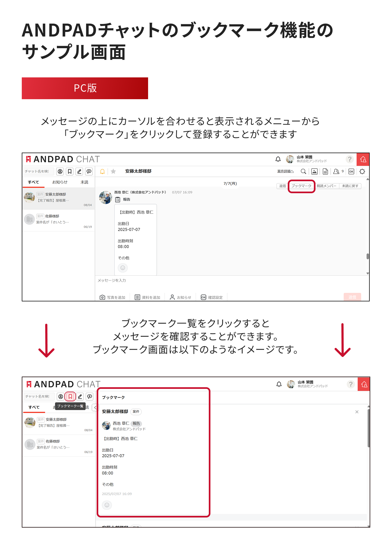Click the scroll-down arrow of the chat pane
This screenshot has width=392, height=545.
tap(368, 273)
